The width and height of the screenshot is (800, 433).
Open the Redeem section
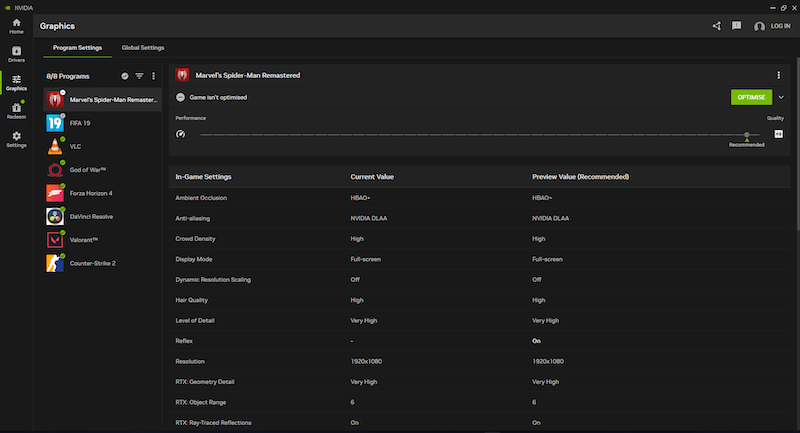[16, 111]
